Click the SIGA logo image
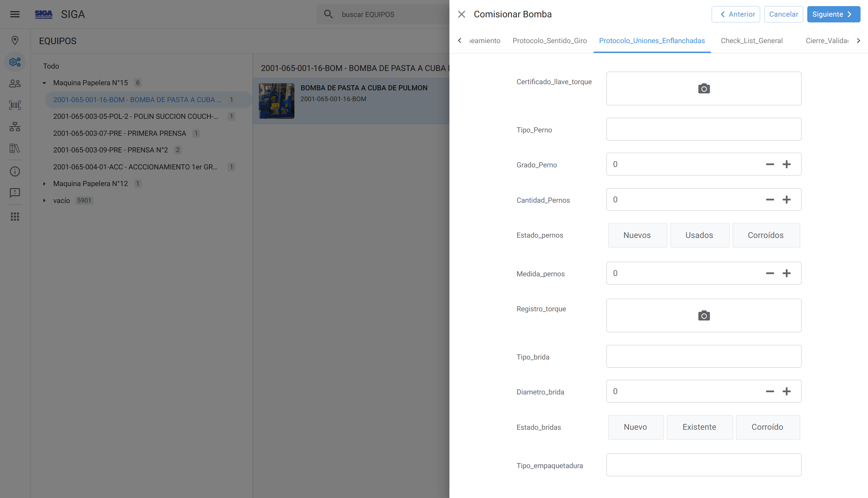Image resolution: width=868 pixels, height=498 pixels. pyautogui.click(x=44, y=14)
